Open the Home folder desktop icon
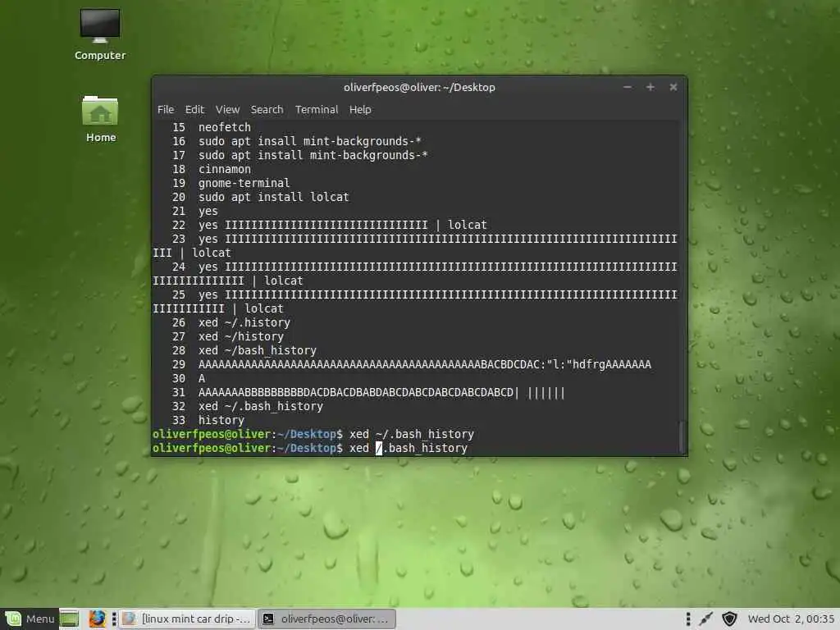840x630 pixels. tap(100, 119)
